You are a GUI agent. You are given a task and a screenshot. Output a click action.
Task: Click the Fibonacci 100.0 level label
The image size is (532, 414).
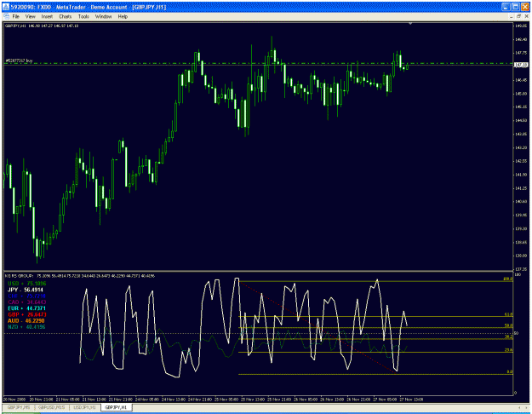click(x=508, y=279)
